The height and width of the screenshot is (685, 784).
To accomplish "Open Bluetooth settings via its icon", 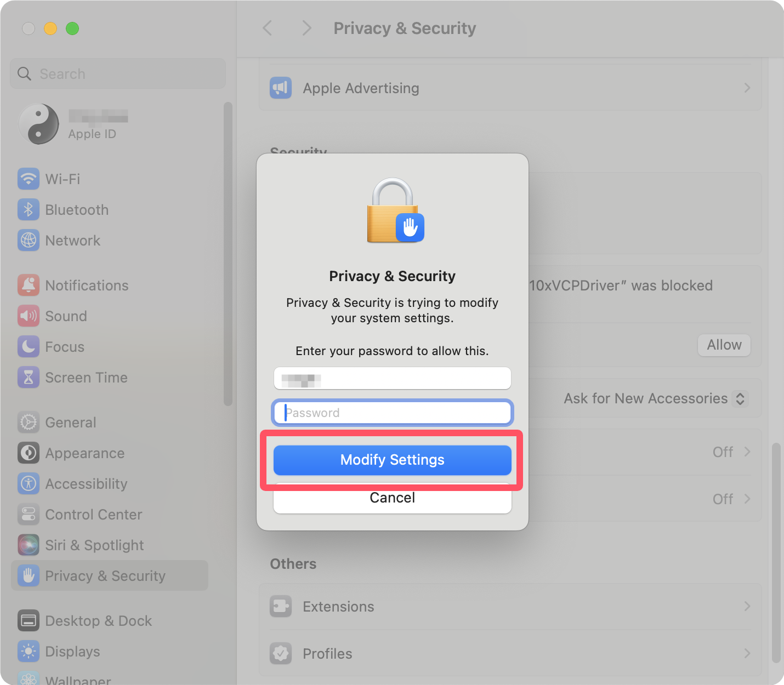I will click(x=29, y=210).
